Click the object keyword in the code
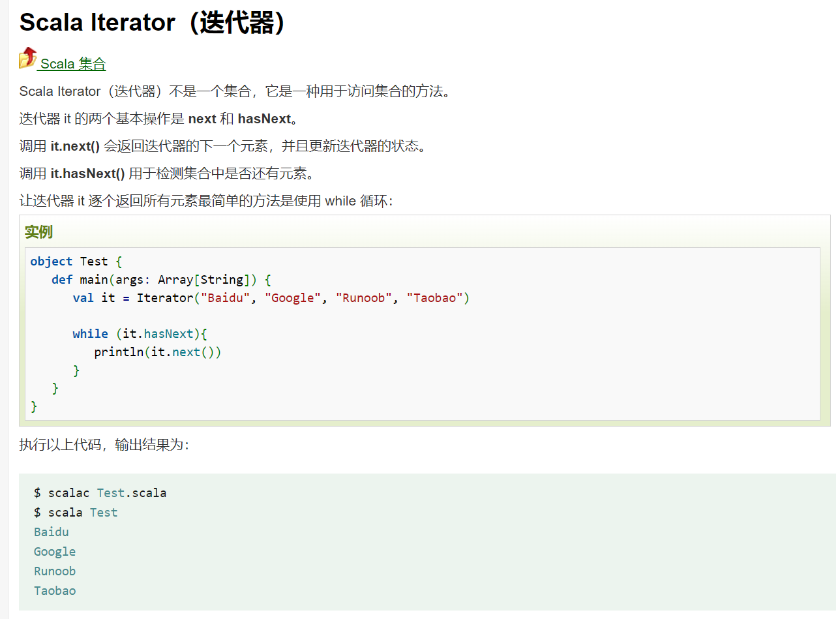Image resolution: width=840 pixels, height=619 pixels. click(x=52, y=262)
